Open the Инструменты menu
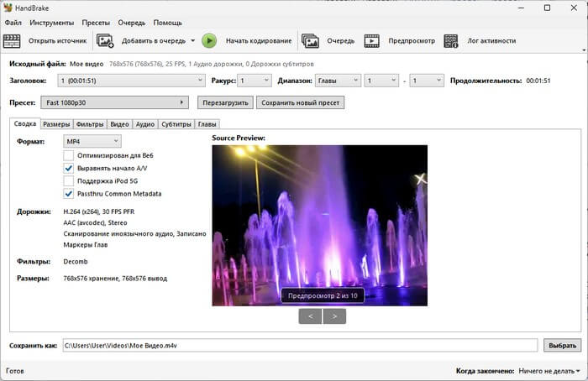This screenshot has width=588, height=381. (52, 23)
